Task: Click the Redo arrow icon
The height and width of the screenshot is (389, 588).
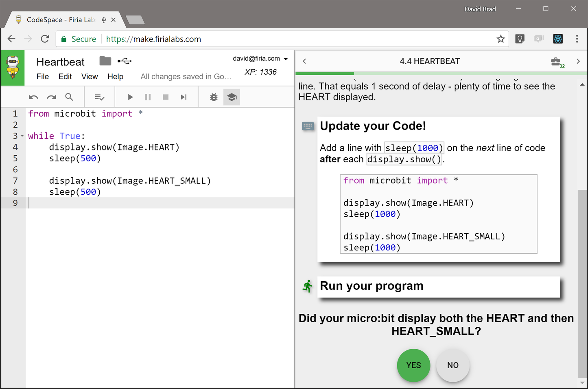Action: [51, 97]
